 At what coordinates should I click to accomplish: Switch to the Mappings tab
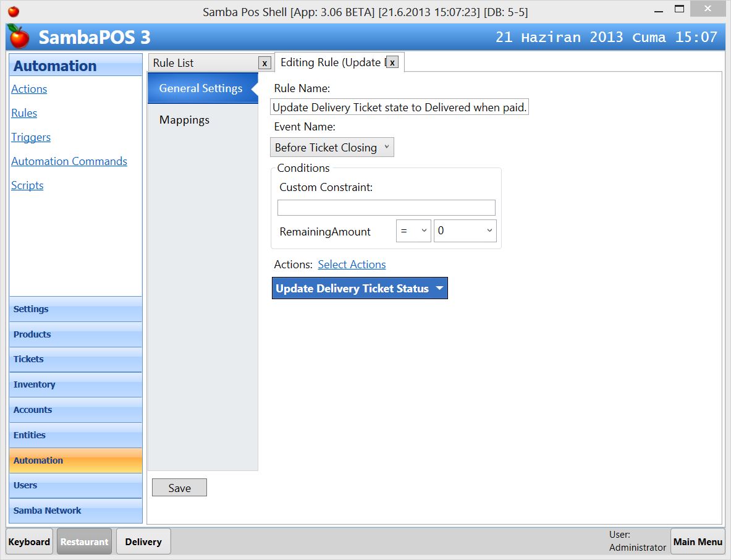click(184, 120)
